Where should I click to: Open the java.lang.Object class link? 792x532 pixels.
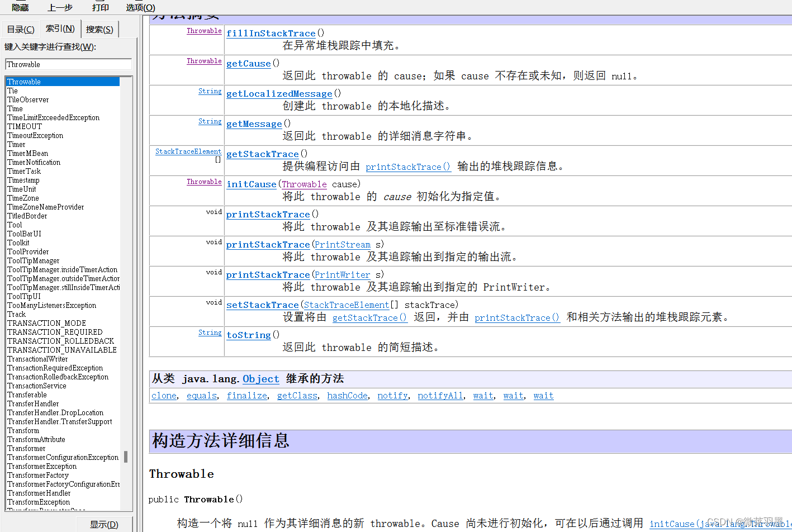[260, 379]
